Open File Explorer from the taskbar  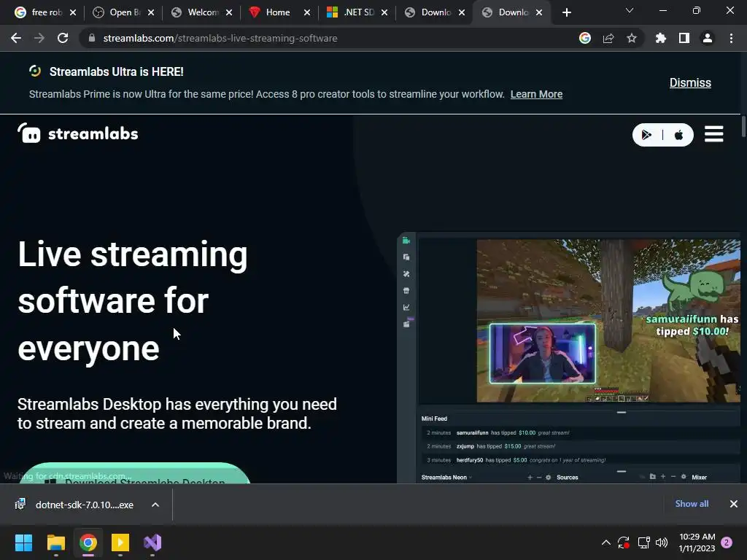[55, 542]
